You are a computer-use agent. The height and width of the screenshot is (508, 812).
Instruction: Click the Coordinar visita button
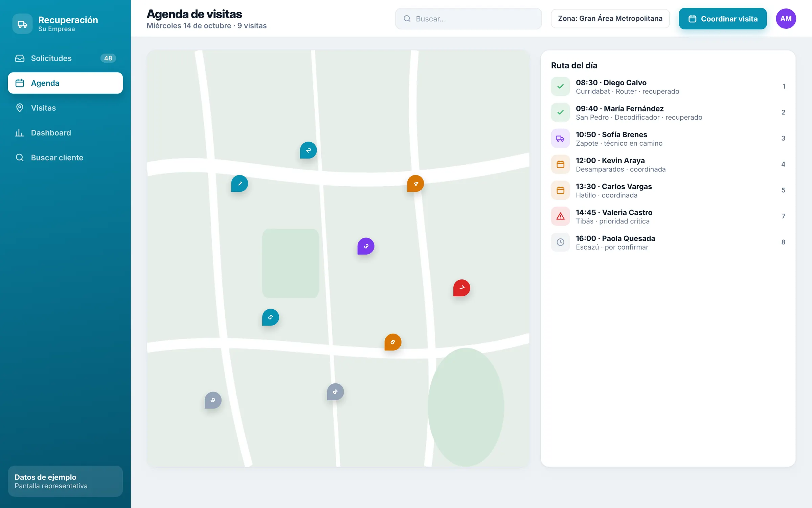point(723,19)
